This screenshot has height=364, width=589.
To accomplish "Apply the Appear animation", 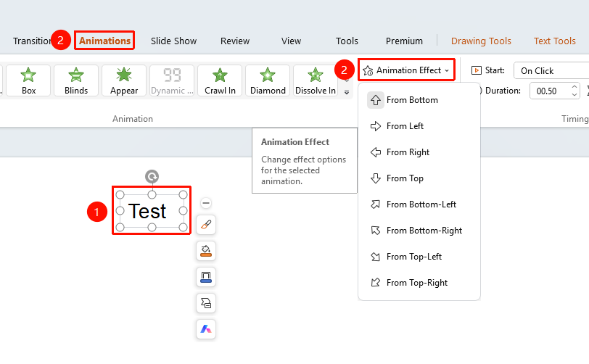I will (124, 80).
